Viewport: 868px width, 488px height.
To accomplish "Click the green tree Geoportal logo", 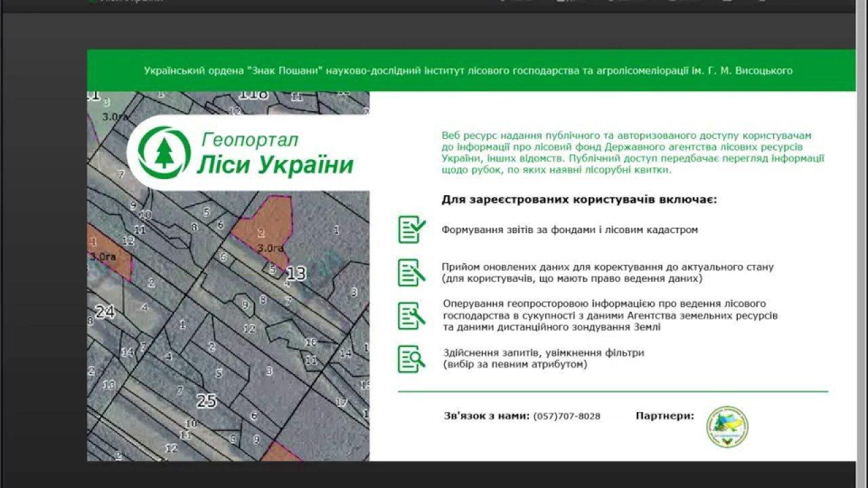I will pyautogui.click(x=163, y=152).
